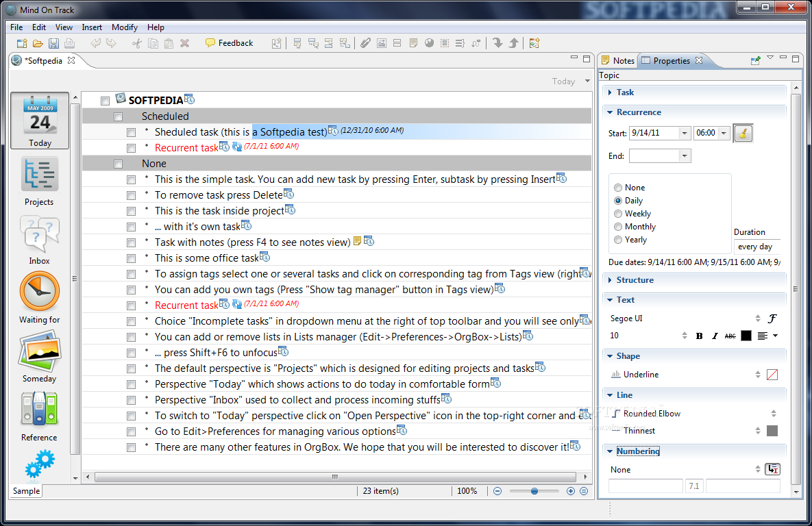Open a file with the folder icon
The image size is (812, 526).
[x=38, y=43]
